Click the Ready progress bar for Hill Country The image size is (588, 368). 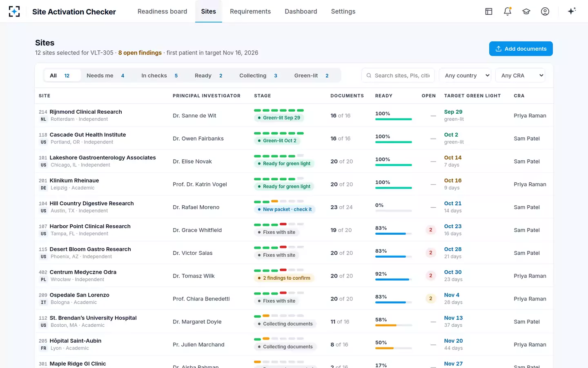394,211
